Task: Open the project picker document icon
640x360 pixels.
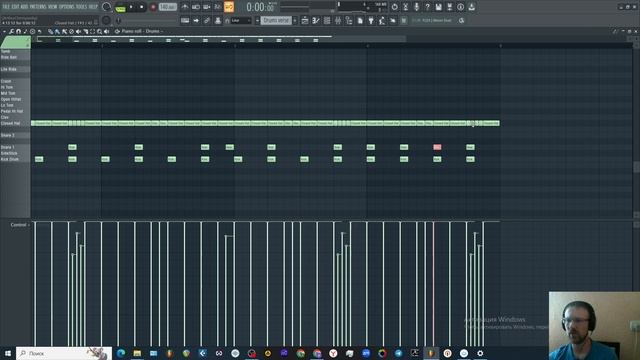Action: click(x=360, y=20)
